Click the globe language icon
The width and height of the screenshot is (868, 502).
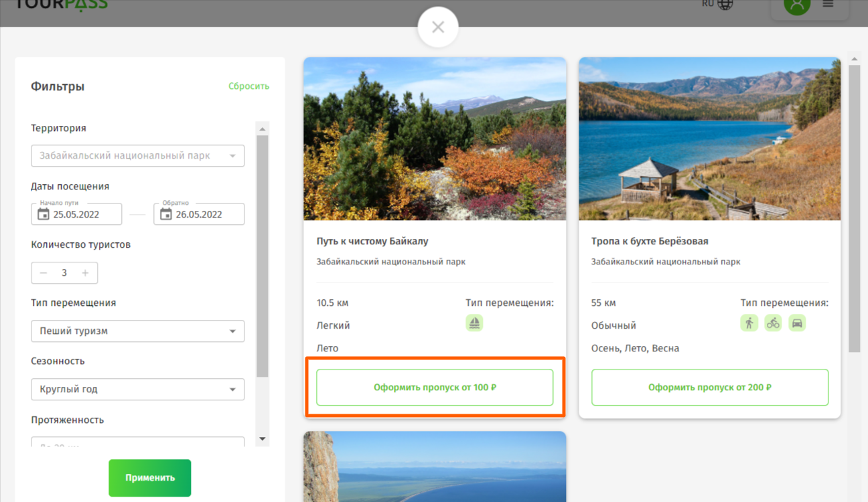[x=725, y=4]
